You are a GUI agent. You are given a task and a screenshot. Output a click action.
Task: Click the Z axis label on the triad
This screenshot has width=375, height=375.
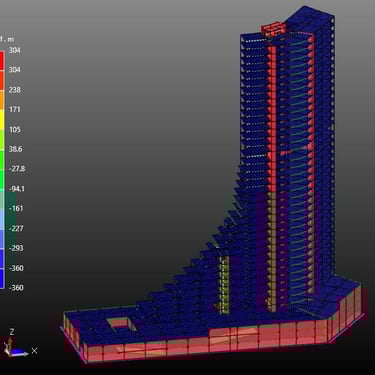(12, 332)
